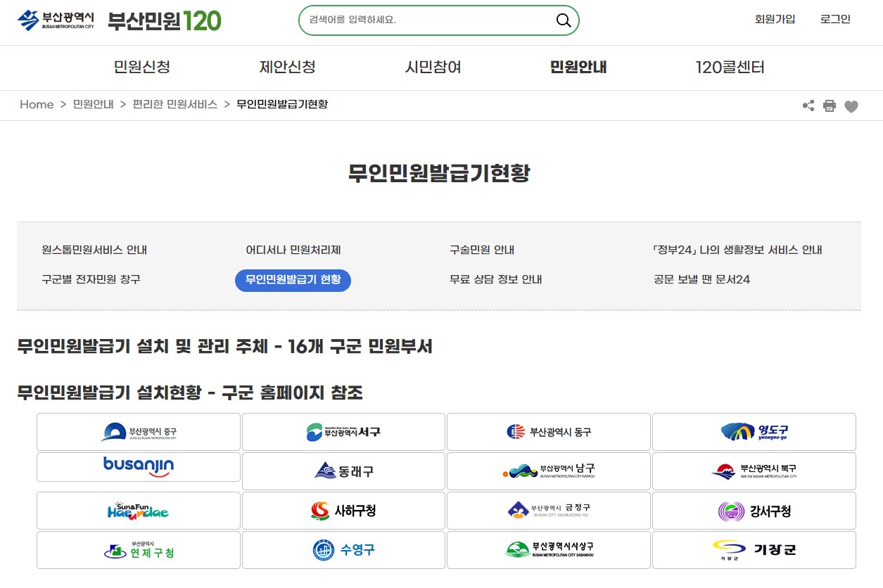Go to Home in breadcrumb
This screenshot has width=883, height=588.
37,105
